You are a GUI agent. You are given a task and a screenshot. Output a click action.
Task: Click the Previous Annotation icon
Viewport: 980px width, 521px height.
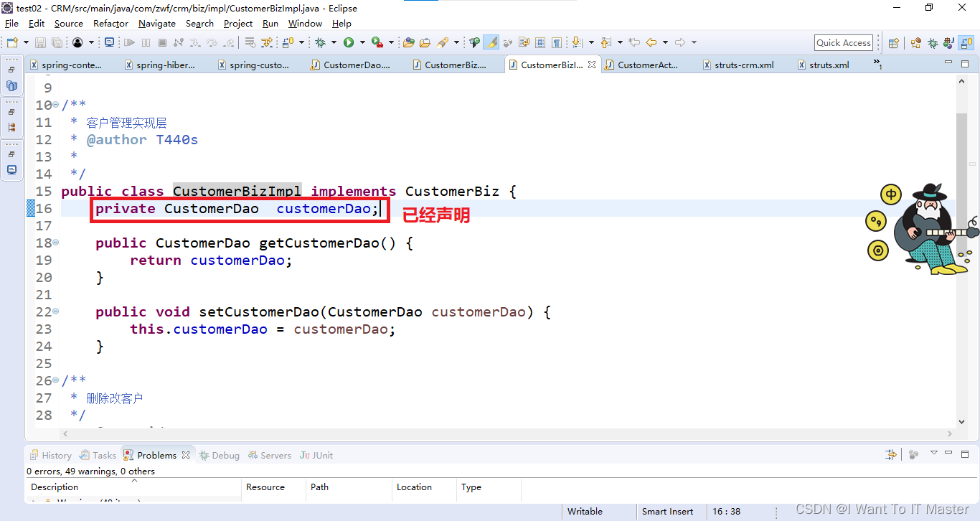[x=606, y=42]
